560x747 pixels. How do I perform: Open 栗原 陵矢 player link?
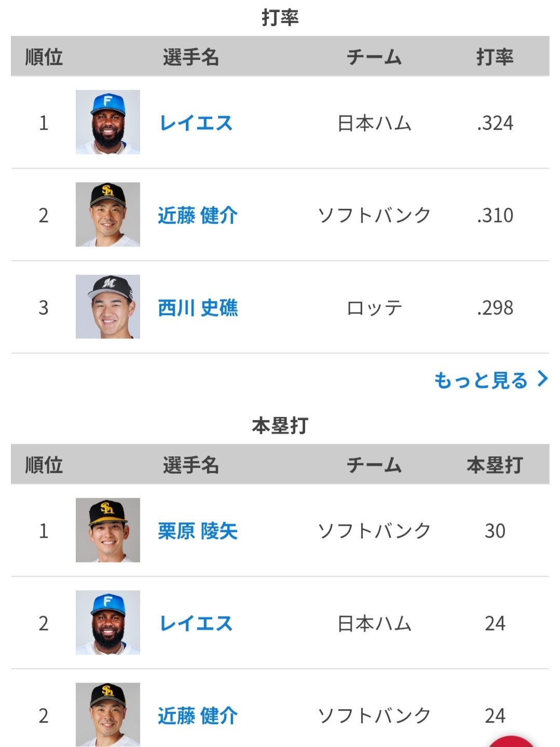click(x=198, y=531)
